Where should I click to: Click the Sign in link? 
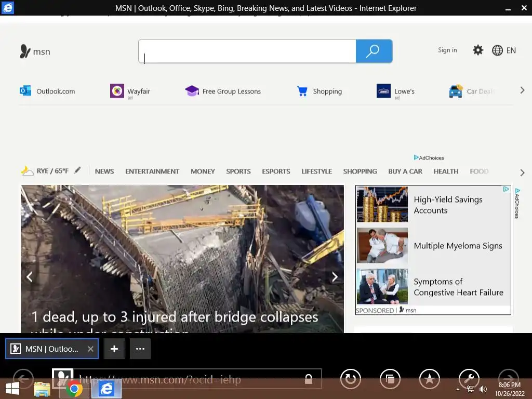click(x=447, y=50)
